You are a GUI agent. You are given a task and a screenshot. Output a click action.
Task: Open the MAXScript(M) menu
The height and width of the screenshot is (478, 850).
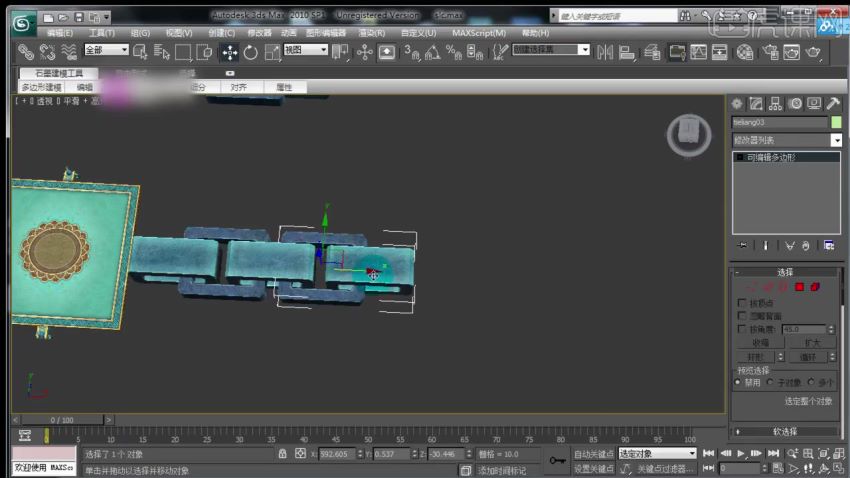click(x=478, y=32)
